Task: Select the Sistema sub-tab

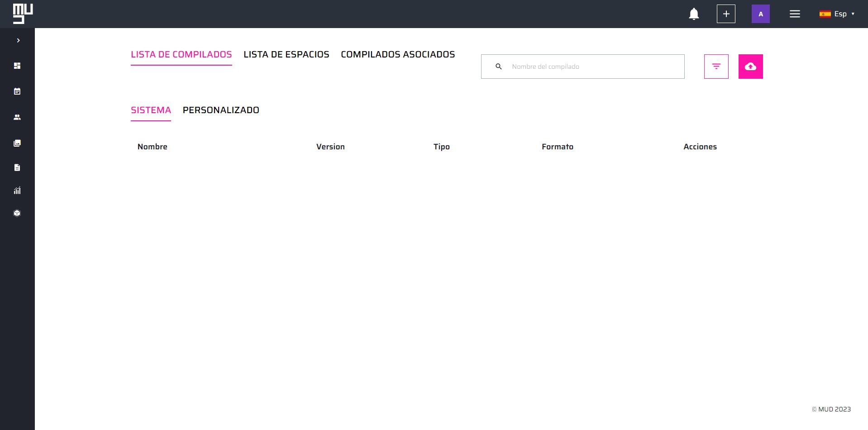Action: tap(151, 110)
